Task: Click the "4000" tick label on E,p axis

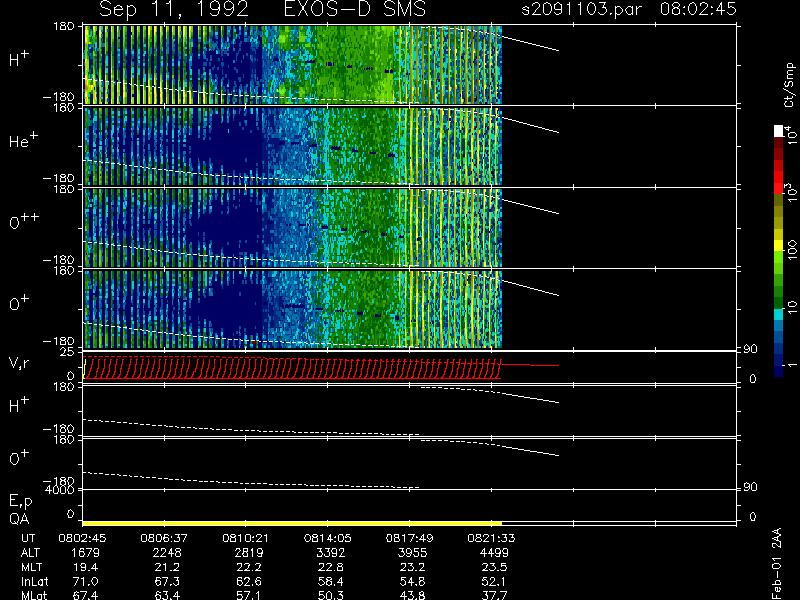Action: point(60,490)
